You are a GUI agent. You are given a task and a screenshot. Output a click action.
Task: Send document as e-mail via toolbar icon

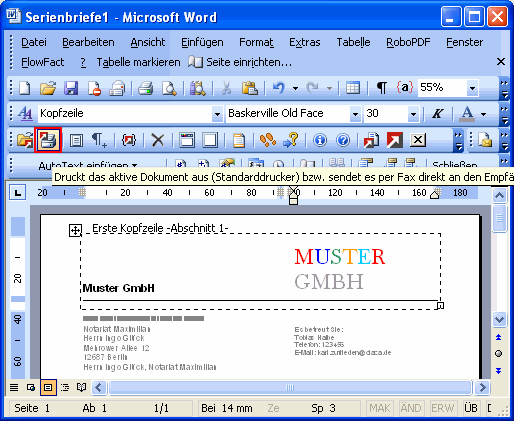pyautogui.click(x=117, y=88)
